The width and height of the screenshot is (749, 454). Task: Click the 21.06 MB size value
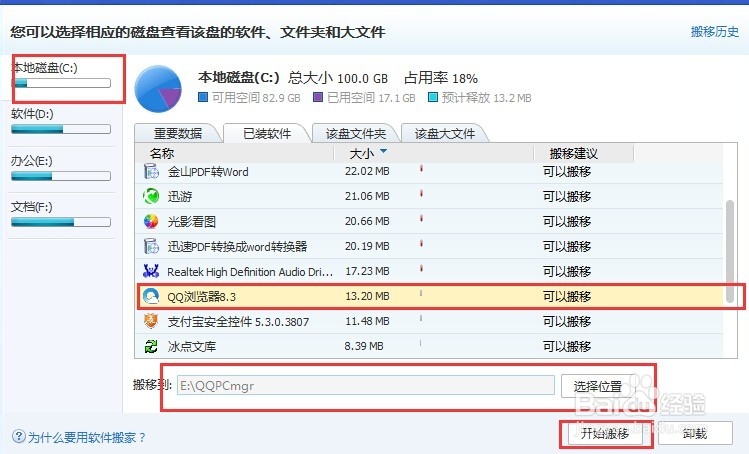point(367,196)
